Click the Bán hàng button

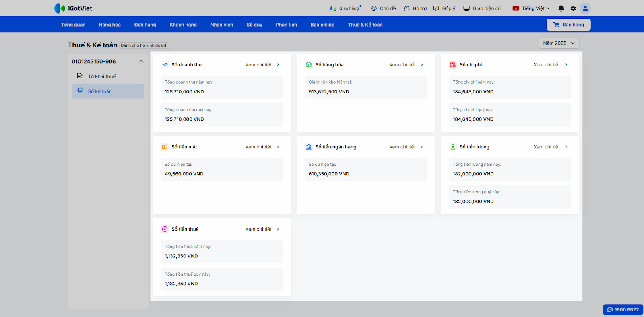click(568, 25)
